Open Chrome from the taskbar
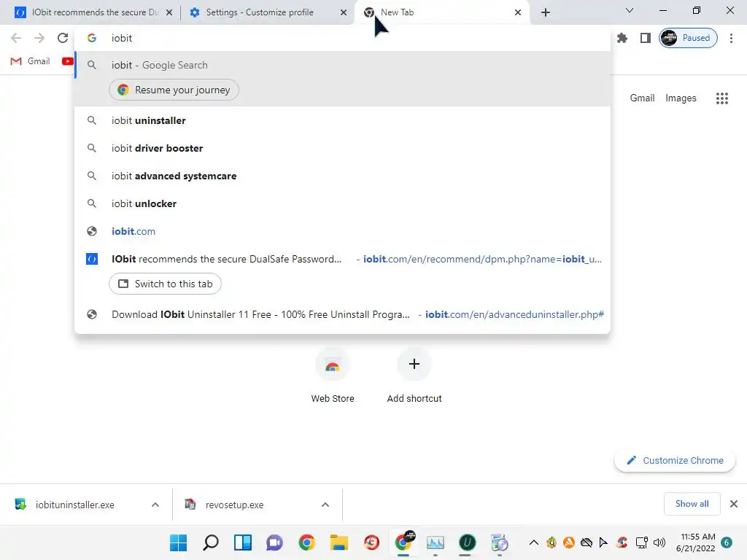This screenshot has height=560, width=747. coord(307,542)
